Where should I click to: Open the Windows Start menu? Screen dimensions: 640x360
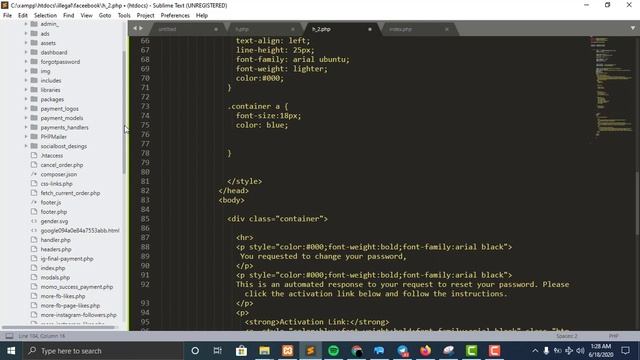pos(11,351)
